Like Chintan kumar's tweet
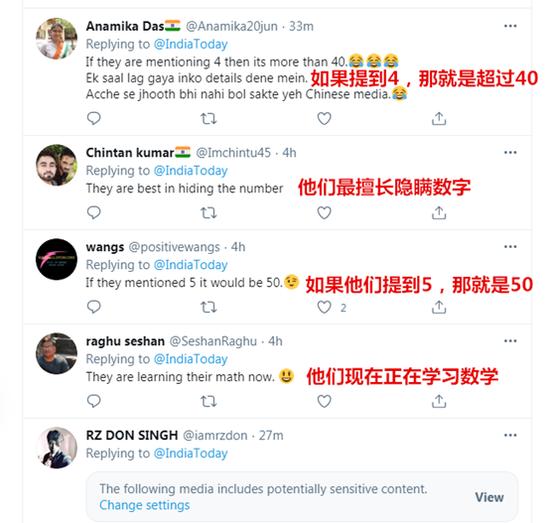550x523 pixels. [x=324, y=213]
